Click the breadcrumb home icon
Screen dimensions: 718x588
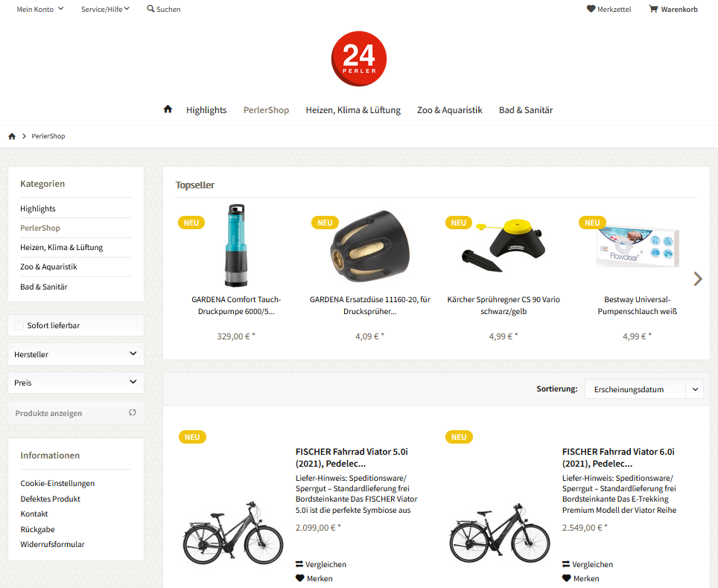click(12, 136)
